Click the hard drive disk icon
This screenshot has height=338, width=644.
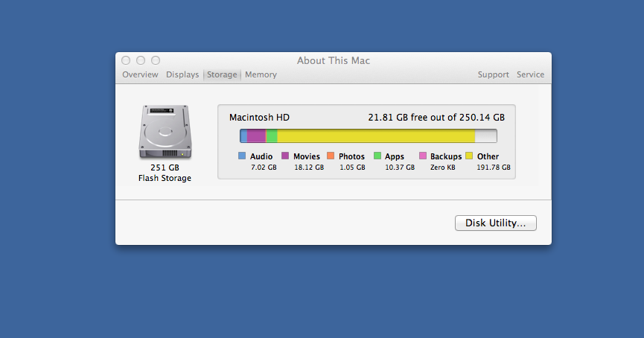tap(165, 132)
